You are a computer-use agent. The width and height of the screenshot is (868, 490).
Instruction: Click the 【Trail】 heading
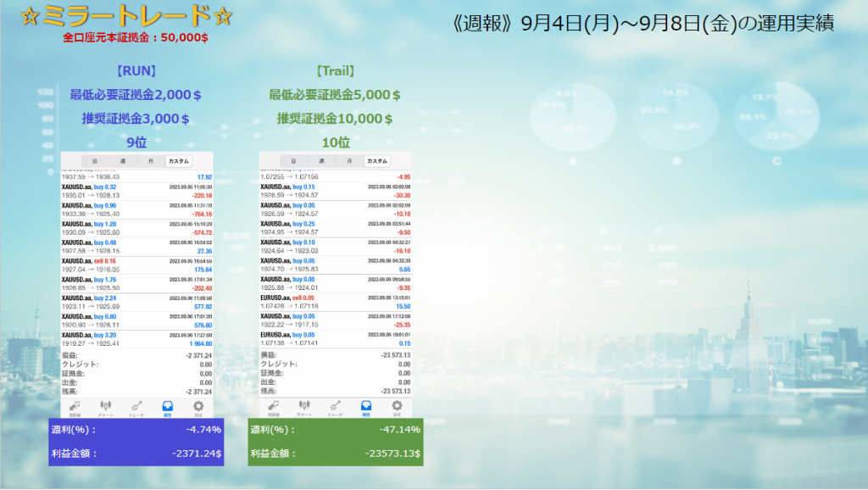coord(335,71)
